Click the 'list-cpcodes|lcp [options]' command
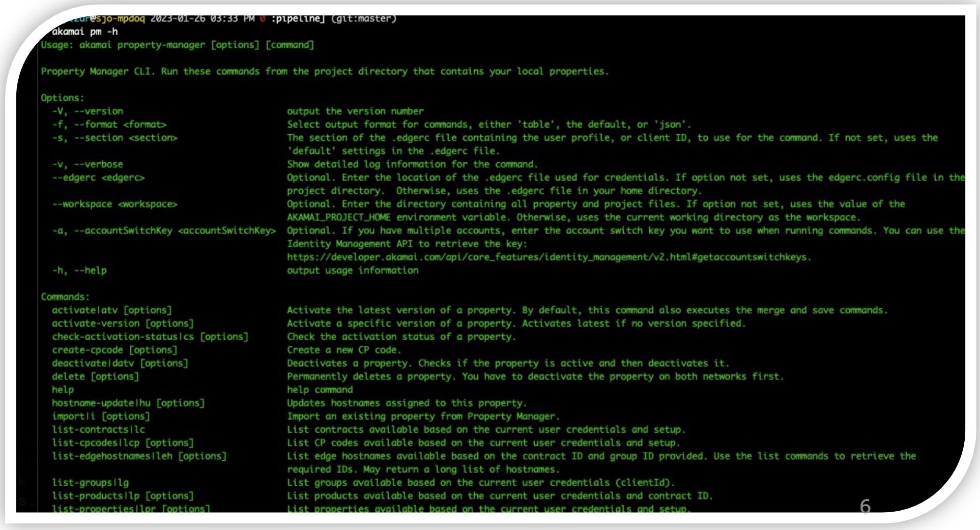980x530 pixels. point(123,443)
